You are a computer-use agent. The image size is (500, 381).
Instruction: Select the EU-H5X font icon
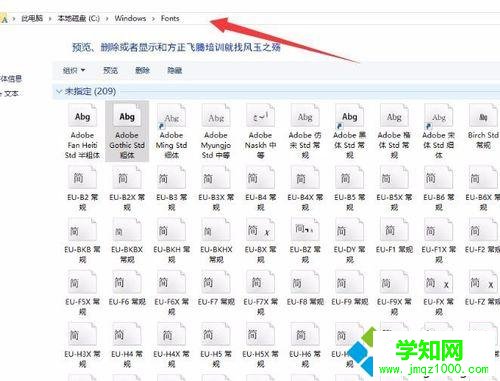[x=260, y=334]
